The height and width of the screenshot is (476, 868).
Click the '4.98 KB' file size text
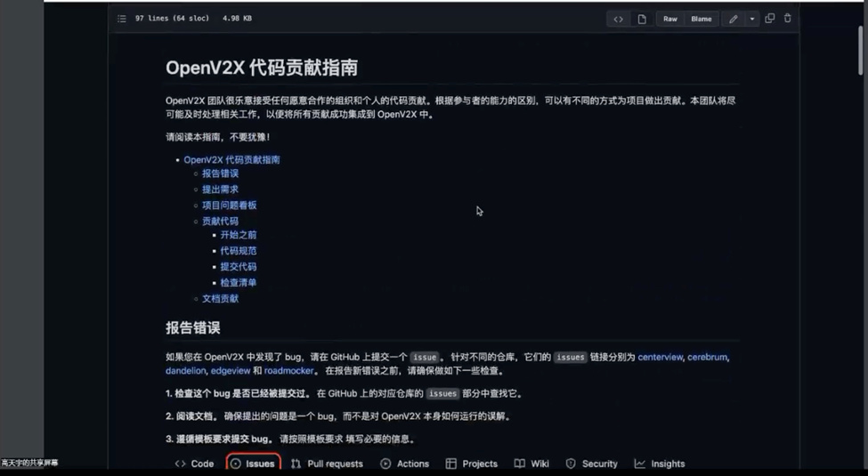pos(237,19)
